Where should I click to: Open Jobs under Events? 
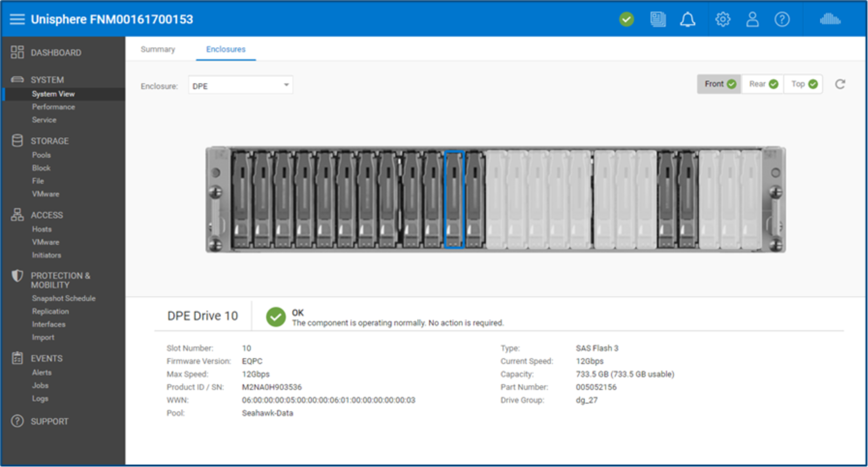click(40, 386)
